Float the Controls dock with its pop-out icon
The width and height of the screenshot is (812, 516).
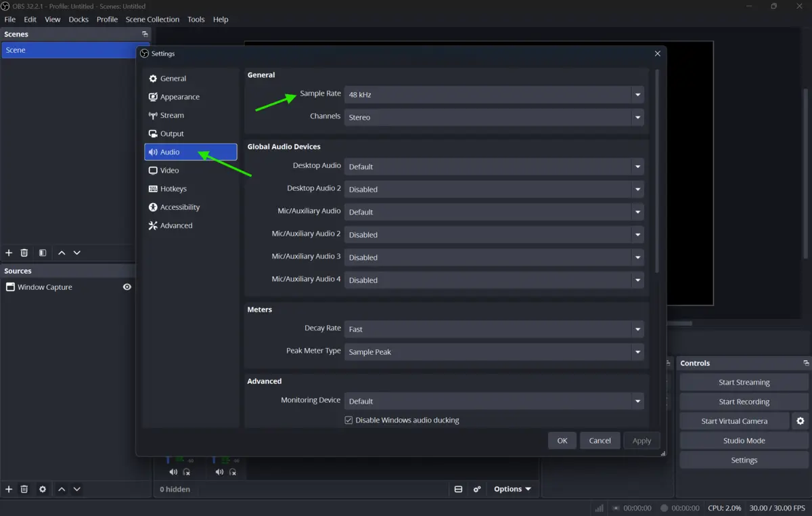(806, 363)
